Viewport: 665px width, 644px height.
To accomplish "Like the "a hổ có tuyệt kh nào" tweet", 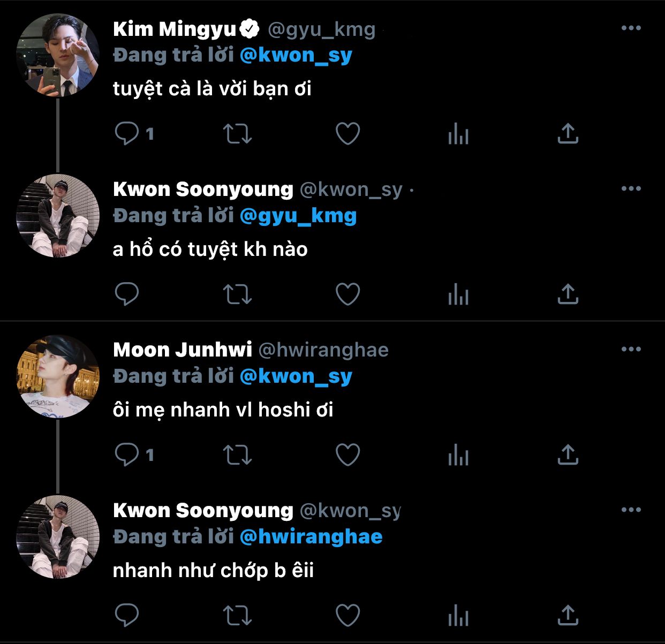I will pos(347,294).
